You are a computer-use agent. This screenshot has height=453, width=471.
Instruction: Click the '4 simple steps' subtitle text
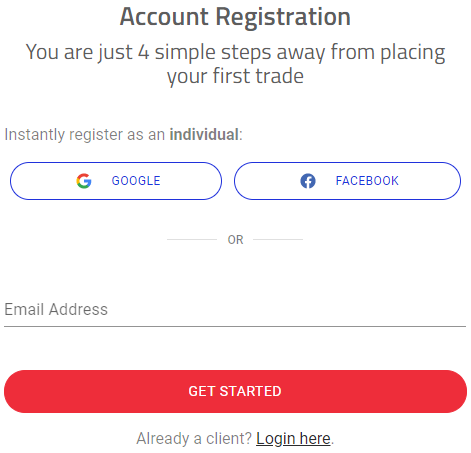(x=235, y=52)
